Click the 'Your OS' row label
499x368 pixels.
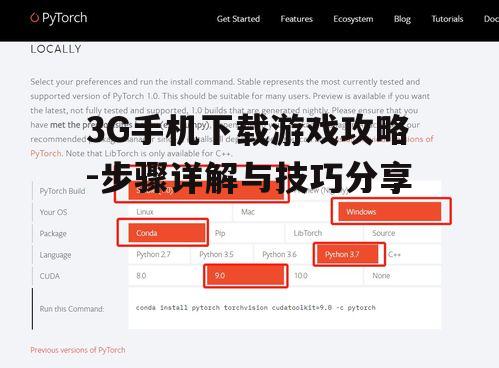tap(53, 212)
